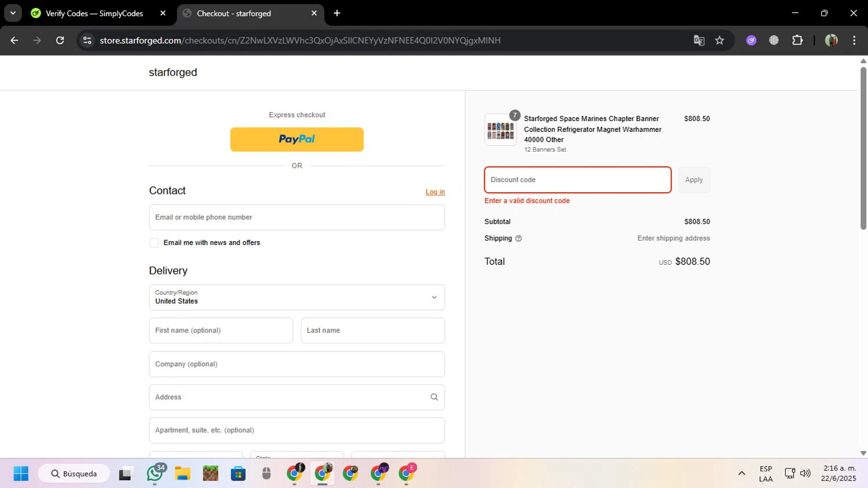Click the Address input field
Viewport: 868px width, 488px height.
(297, 397)
